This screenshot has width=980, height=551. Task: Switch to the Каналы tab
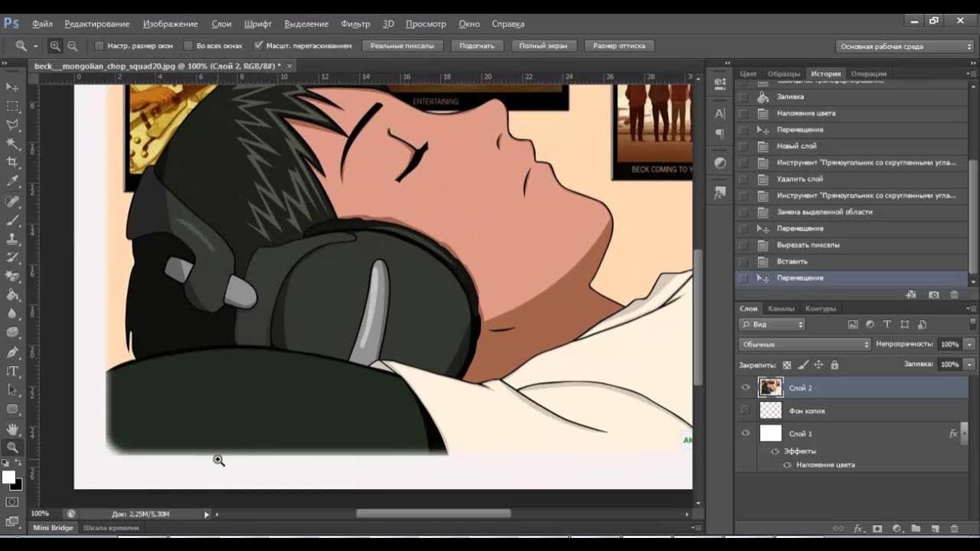coord(781,308)
